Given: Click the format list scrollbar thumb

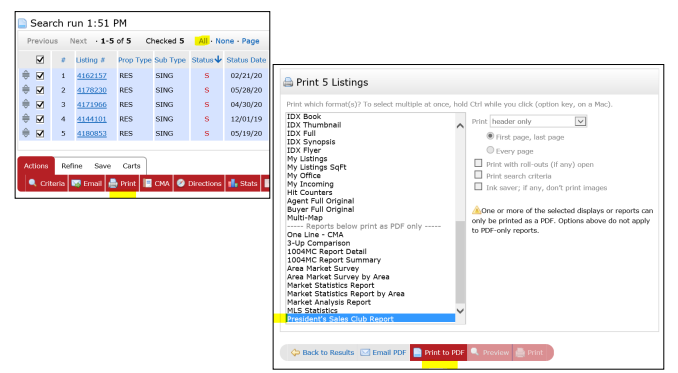Looking at the screenshot, I should point(460,261).
